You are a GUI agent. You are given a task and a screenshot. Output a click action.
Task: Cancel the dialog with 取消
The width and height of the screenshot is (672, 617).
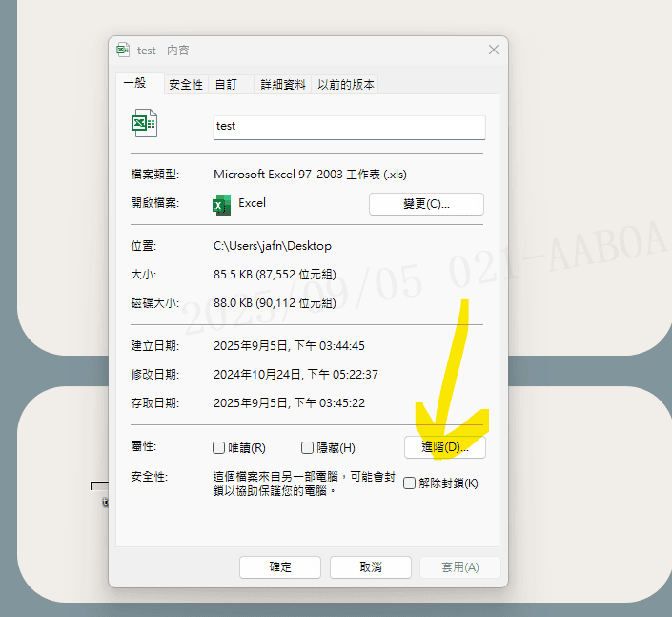(x=371, y=567)
